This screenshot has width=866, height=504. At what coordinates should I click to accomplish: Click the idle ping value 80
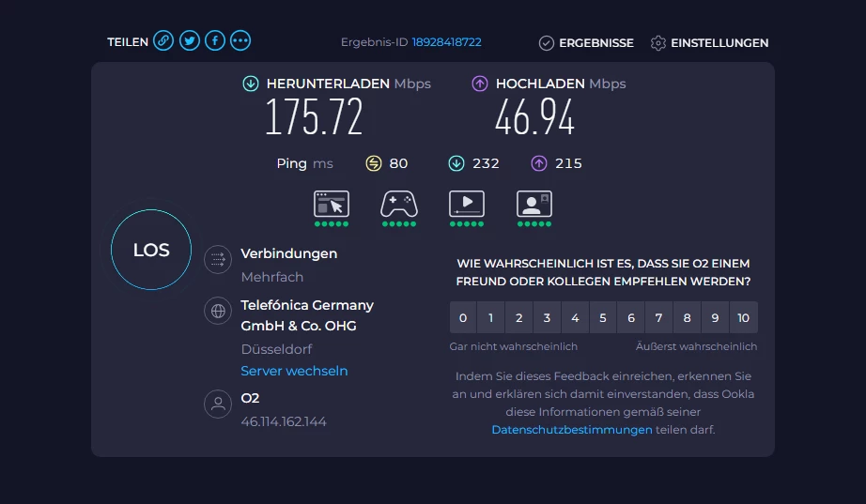click(398, 163)
